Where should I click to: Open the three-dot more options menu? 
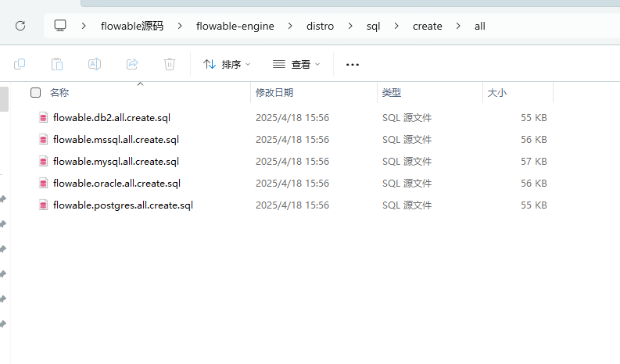[x=353, y=64]
